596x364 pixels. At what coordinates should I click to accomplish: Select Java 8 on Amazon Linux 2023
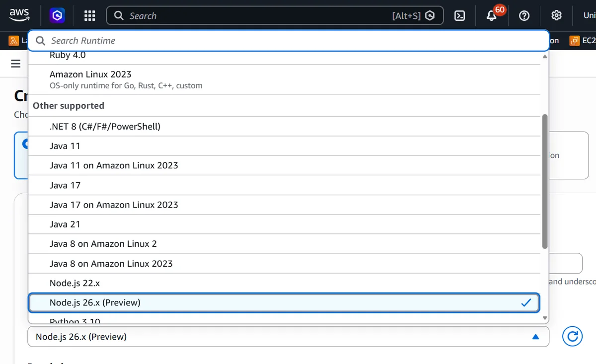[284, 264]
